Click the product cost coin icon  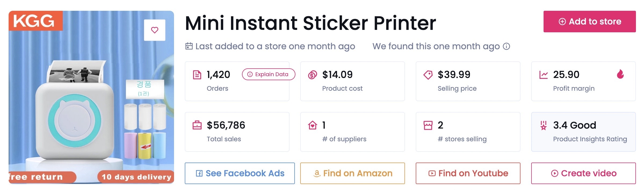312,75
